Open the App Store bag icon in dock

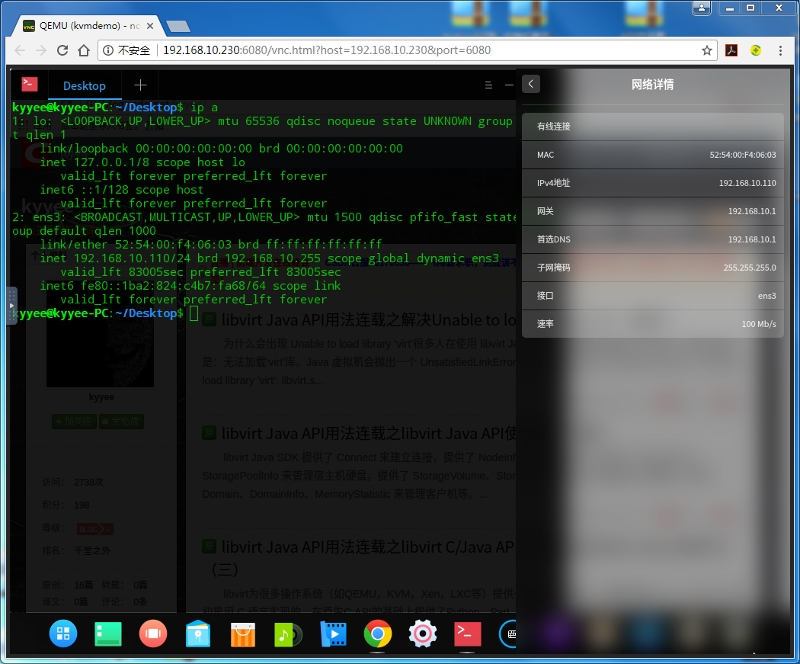pyautogui.click(x=242, y=634)
